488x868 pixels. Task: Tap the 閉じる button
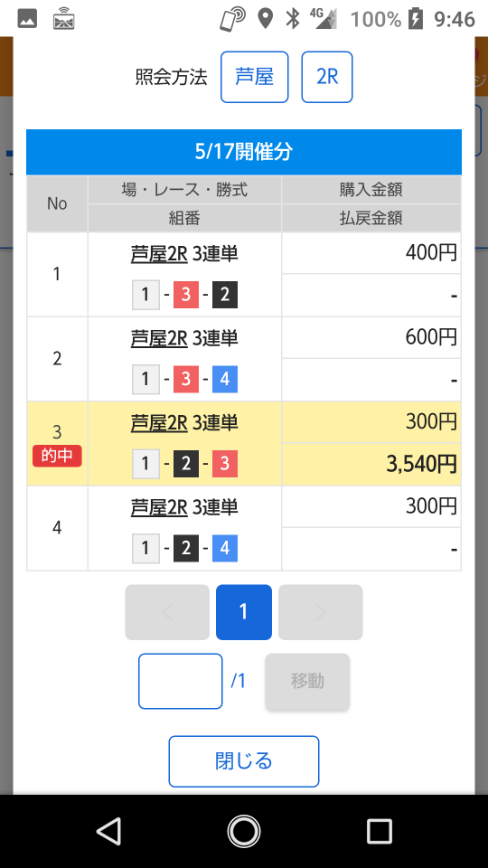(x=243, y=761)
